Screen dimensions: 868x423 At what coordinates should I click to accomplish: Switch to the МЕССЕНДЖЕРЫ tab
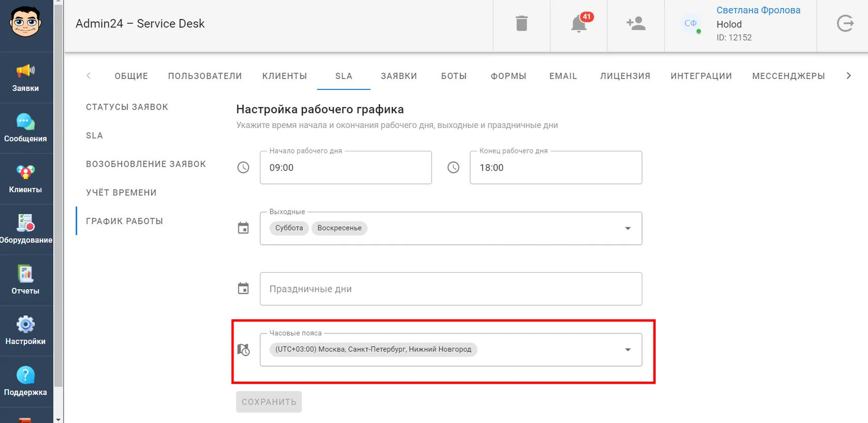coord(788,76)
